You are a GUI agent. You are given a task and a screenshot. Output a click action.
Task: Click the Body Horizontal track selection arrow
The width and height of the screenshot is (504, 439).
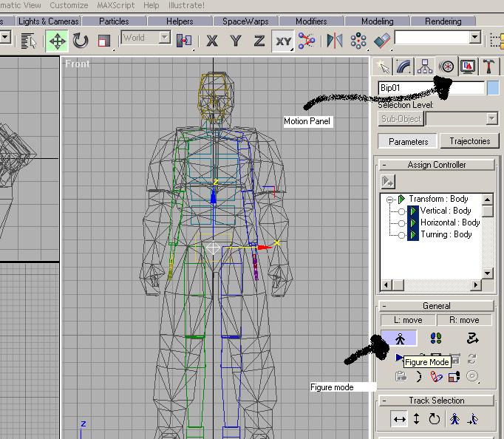tap(400, 420)
